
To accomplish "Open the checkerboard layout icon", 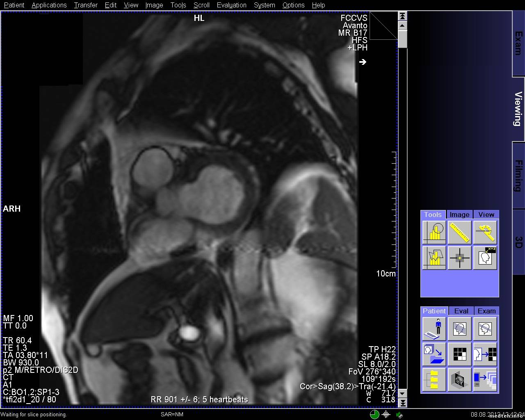I will tap(459, 354).
